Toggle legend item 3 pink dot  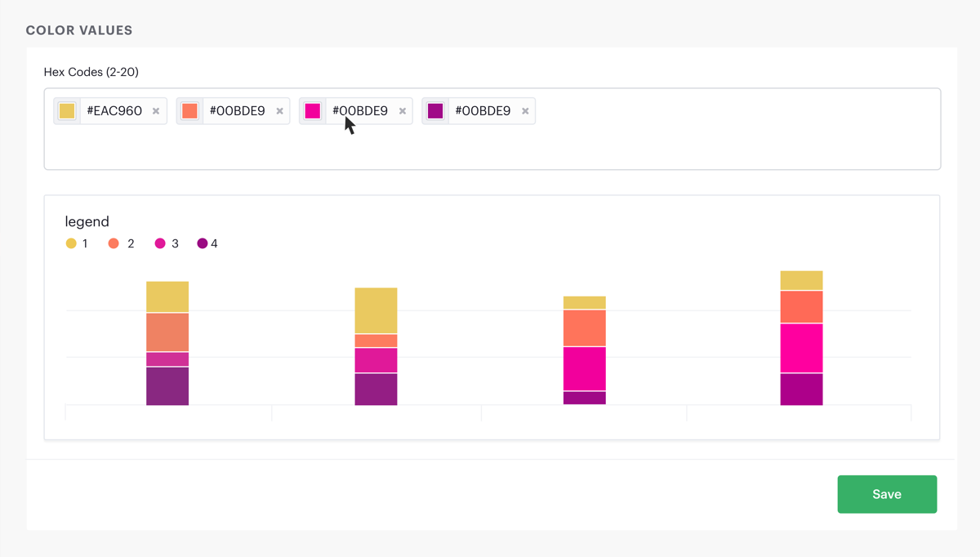point(160,243)
